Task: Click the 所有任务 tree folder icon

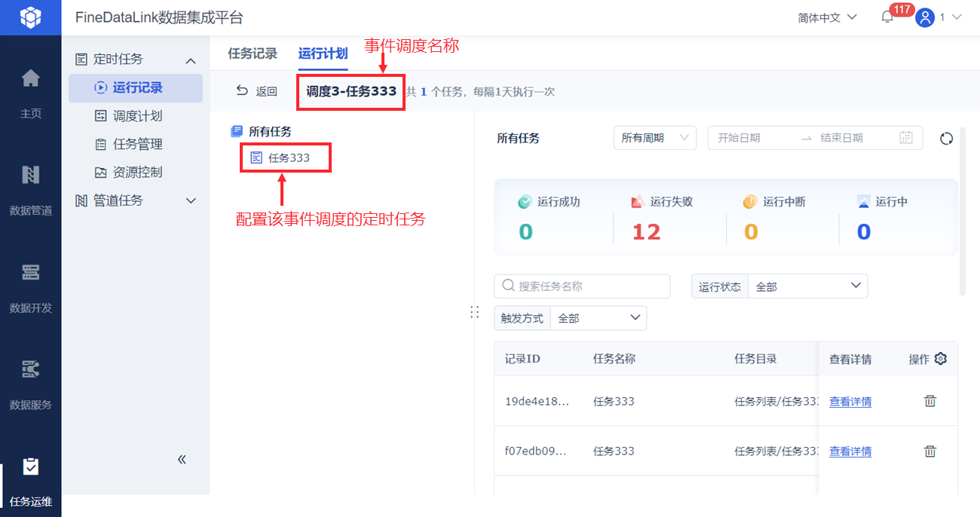Action: (x=237, y=131)
